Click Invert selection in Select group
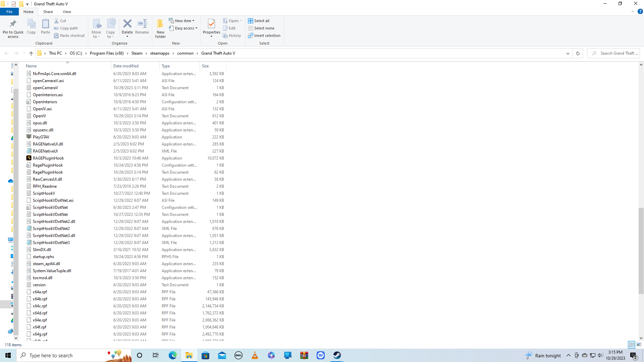The height and width of the screenshot is (362, 644). [x=264, y=36]
